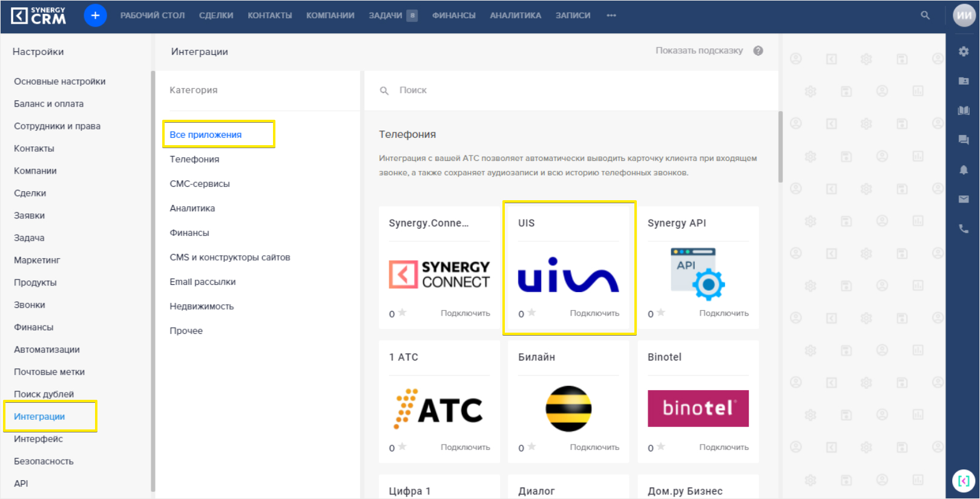Open the chat bubble icon in right sidebar
980x499 pixels.
coord(964,140)
